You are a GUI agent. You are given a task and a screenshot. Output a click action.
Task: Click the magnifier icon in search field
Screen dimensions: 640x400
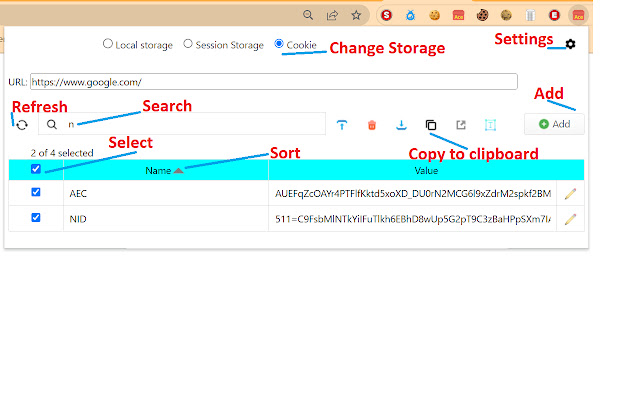pos(51,124)
